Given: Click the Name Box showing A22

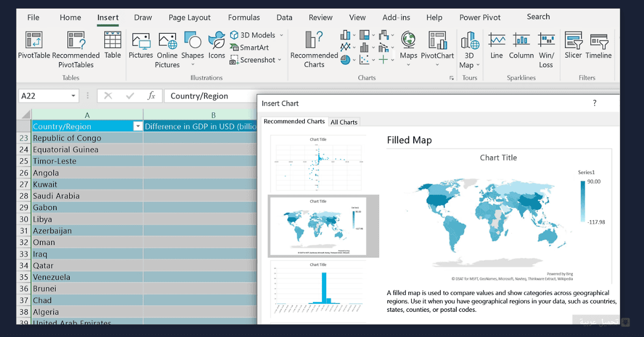Looking at the screenshot, I should tap(48, 96).
